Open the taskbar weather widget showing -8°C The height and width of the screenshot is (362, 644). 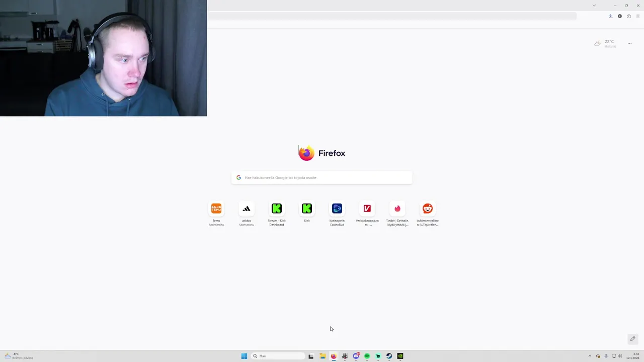19,356
